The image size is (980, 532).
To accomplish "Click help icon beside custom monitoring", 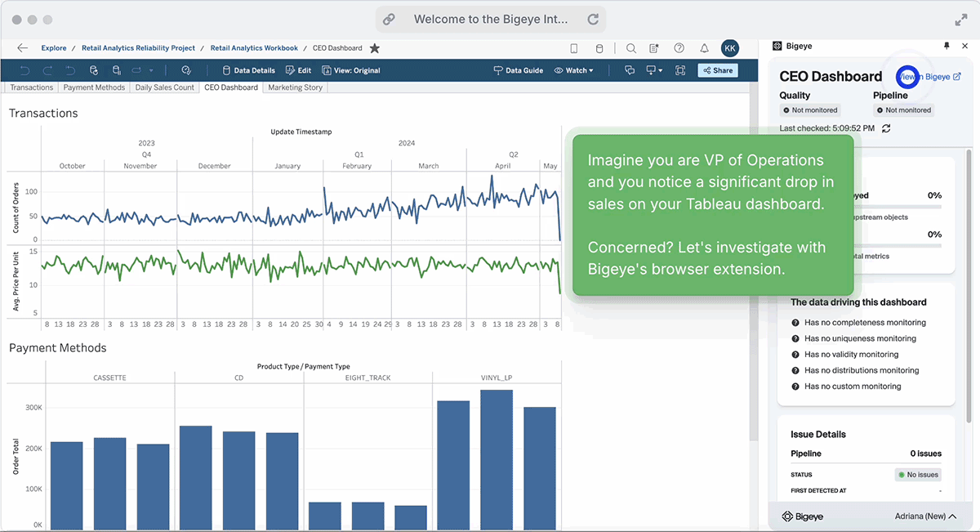I will 795,387.
